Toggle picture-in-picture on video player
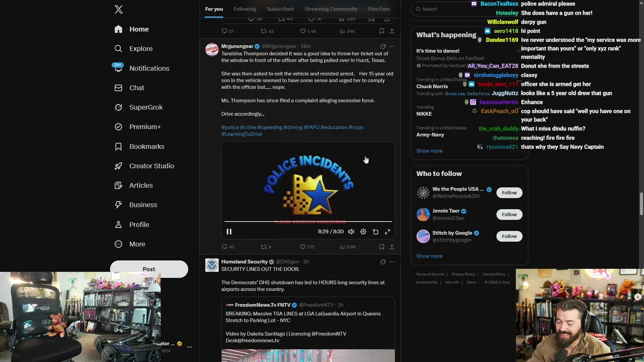This screenshot has height=362, width=644. 375,232
